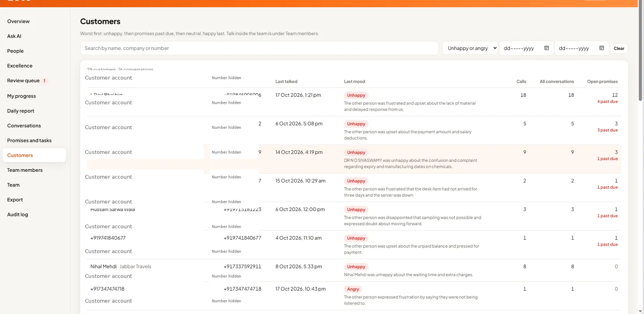Click the Angry mood badge
Viewport: 644px width, 314px height.
(353, 289)
